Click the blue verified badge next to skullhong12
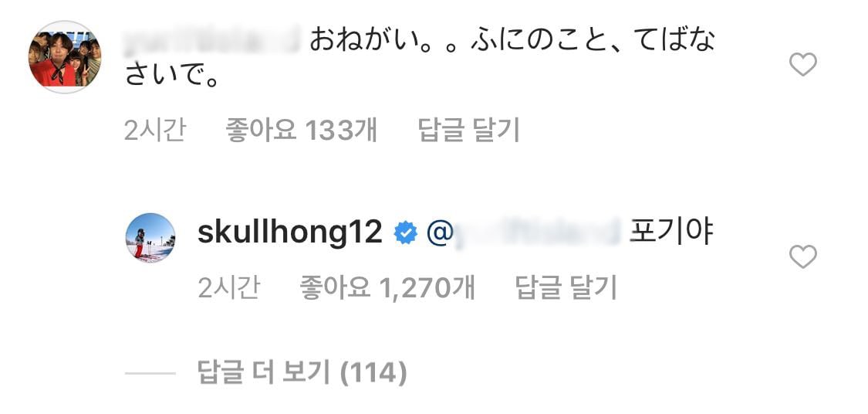 [405, 234]
